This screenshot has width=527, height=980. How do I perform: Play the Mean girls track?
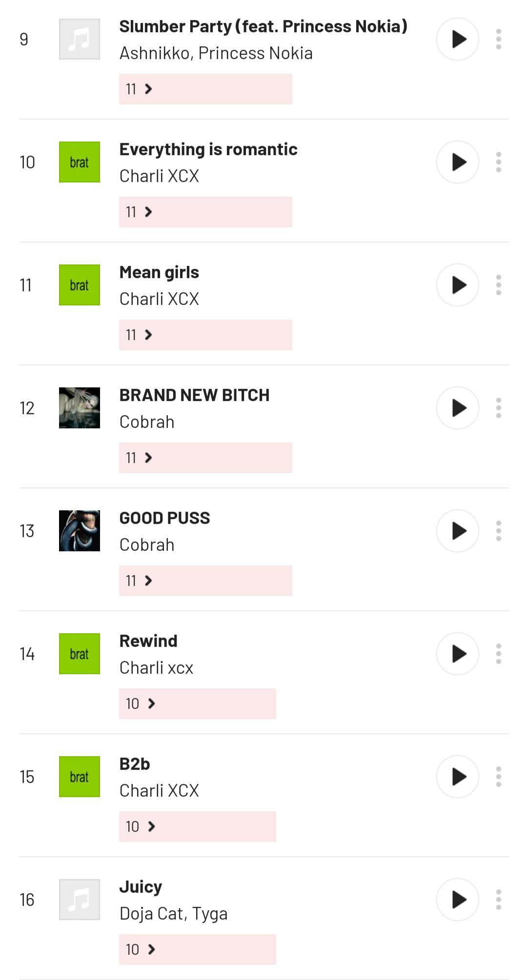[457, 285]
